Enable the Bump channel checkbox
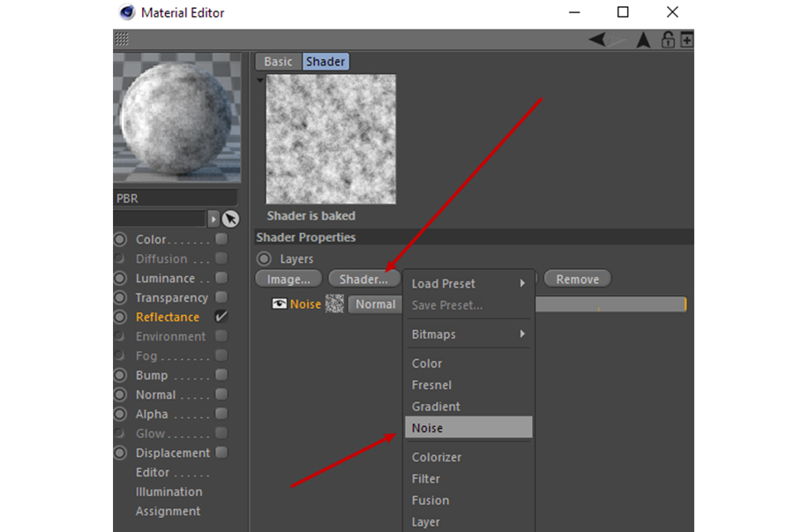Screen dimensions: 794x532 221,375
